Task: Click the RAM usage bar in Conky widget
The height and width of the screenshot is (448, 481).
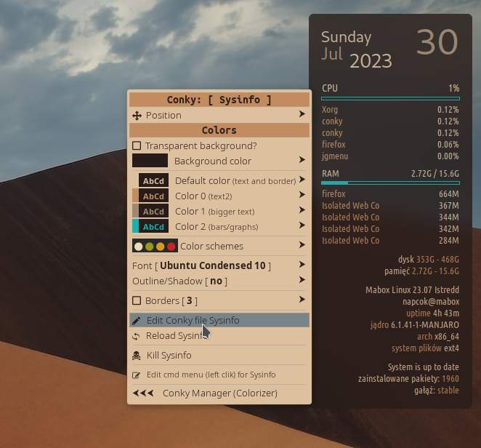Action: 390,183
